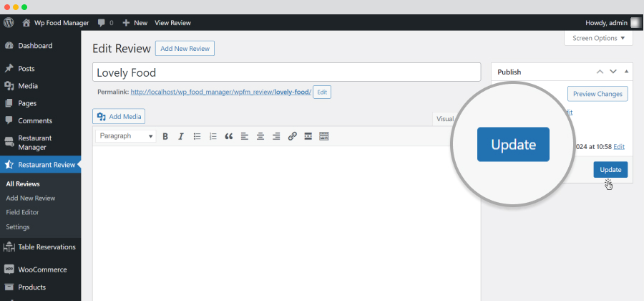Insert a blockquote
644x301 pixels.
click(229, 136)
